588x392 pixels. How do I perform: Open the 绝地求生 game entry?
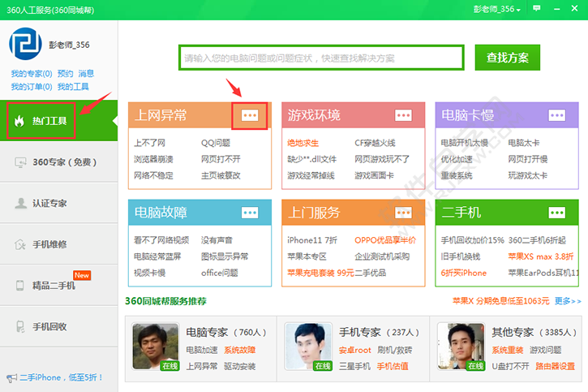tap(303, 143)
